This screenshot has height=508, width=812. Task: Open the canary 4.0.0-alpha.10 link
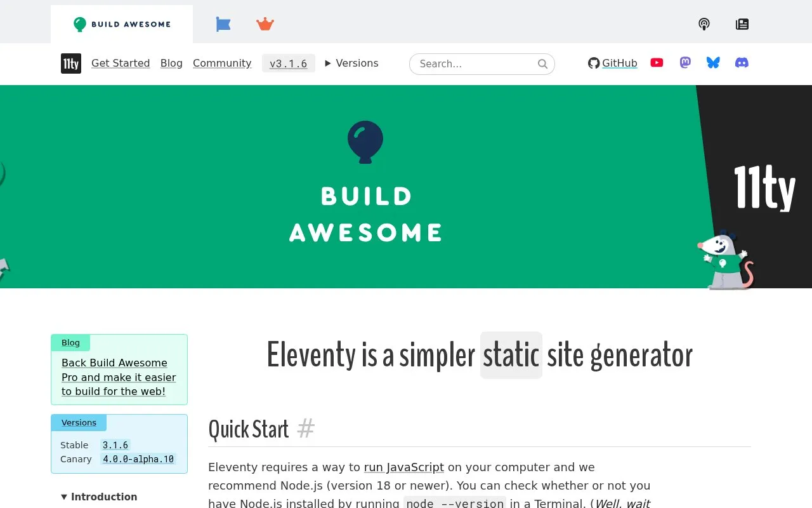(138, 459)
